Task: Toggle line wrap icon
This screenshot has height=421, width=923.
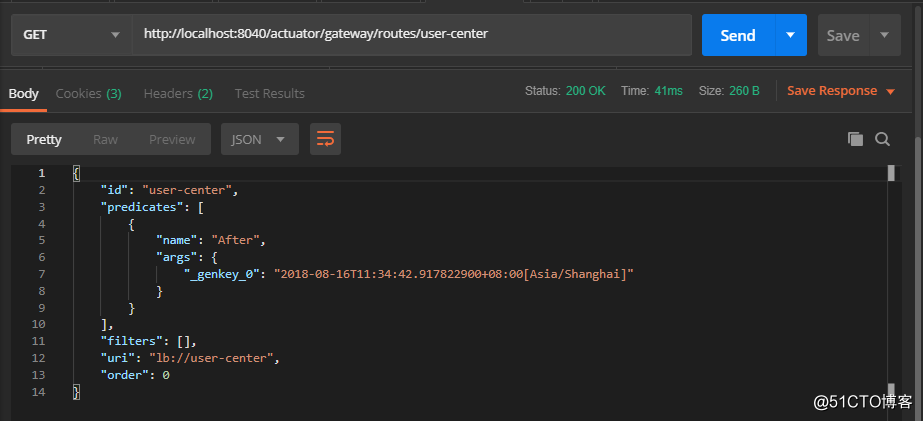Action: [x=326, y=140]
